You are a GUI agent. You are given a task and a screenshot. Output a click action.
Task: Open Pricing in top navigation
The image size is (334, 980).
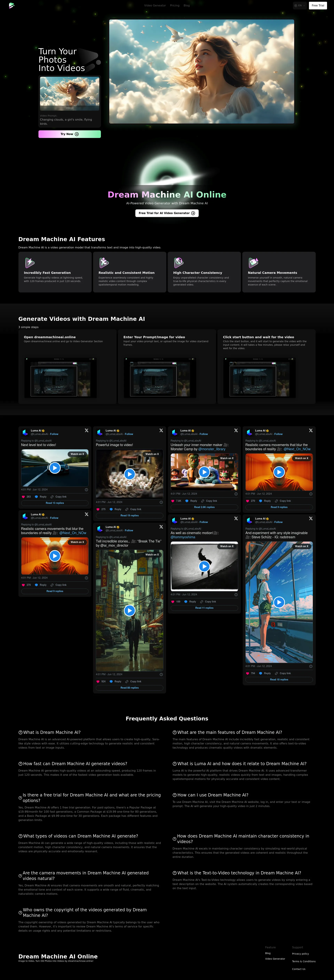pos(175,5)
